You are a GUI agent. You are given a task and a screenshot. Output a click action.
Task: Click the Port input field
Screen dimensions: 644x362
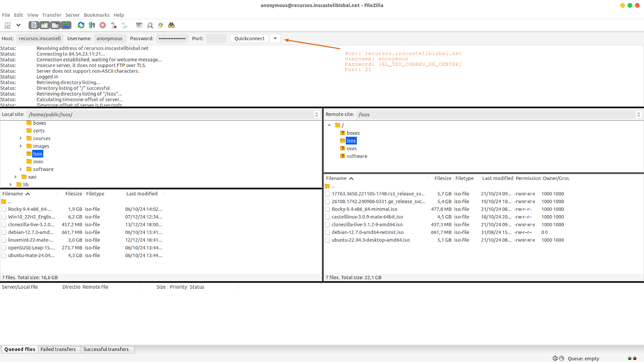pos(216,38)
